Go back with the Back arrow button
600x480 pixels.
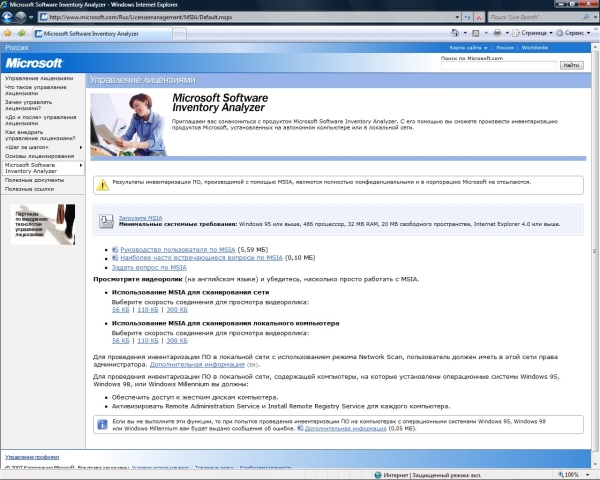(7, 17)
